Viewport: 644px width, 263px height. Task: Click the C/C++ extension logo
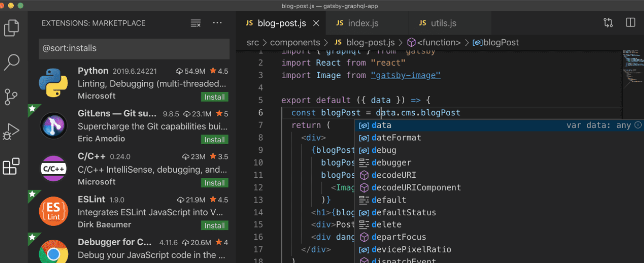pos(53,169)
